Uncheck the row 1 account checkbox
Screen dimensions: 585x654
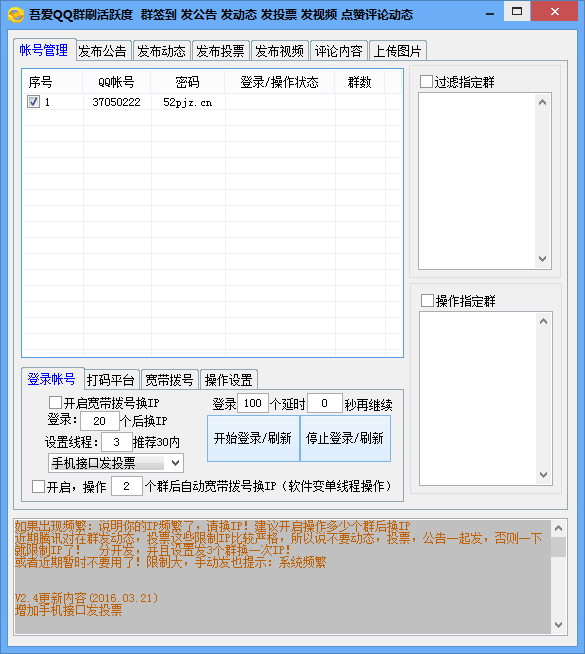pos(33,102)
